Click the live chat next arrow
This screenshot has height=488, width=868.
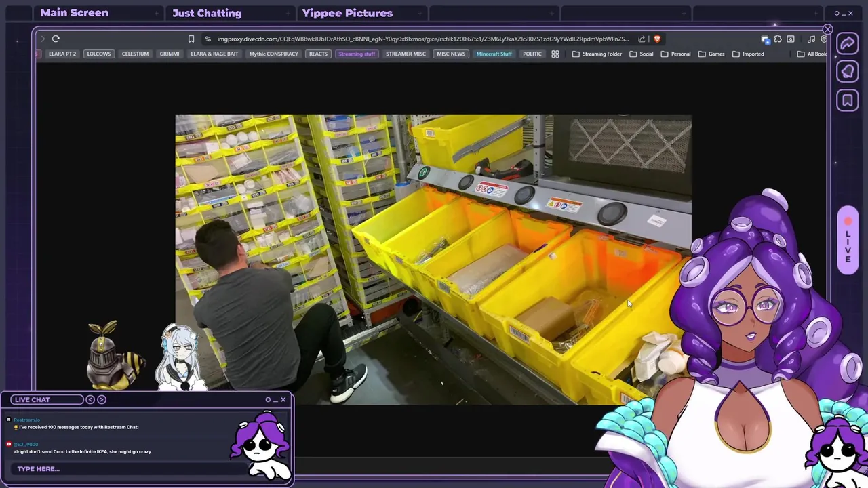click(102, 399)
